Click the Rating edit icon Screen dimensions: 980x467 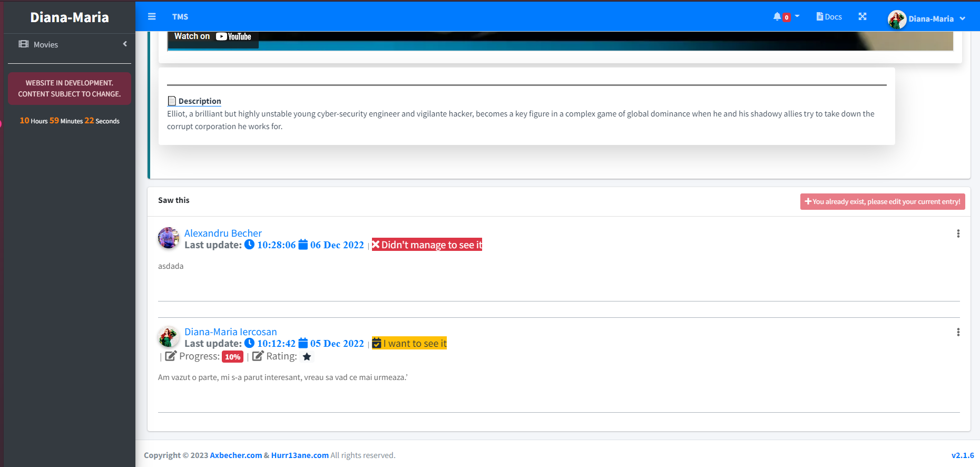(x=258, y=356)
